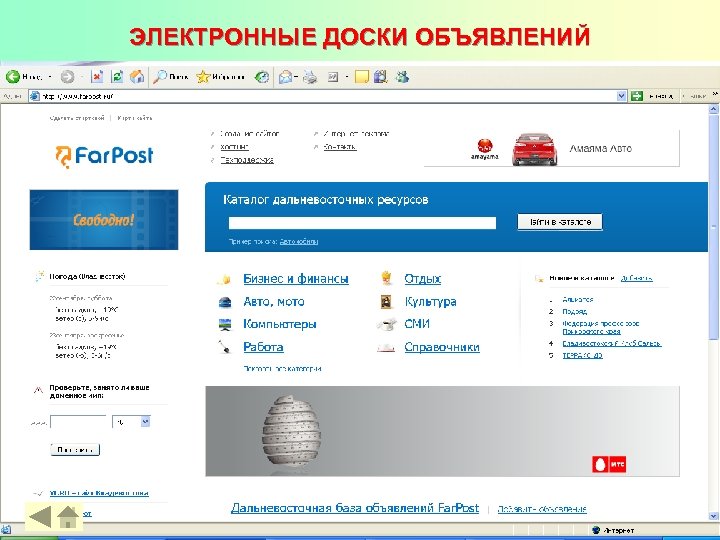Open the Mail icon dropdown arrow
Viewport: 720px width, 540px height.
[x=297, y=77]
